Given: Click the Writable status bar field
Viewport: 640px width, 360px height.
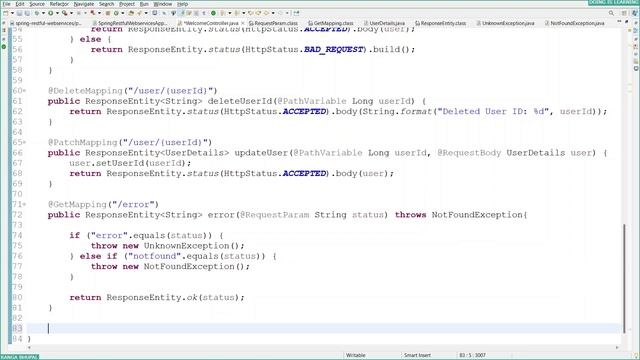Looking at the screenshot, I should point(356,355).
